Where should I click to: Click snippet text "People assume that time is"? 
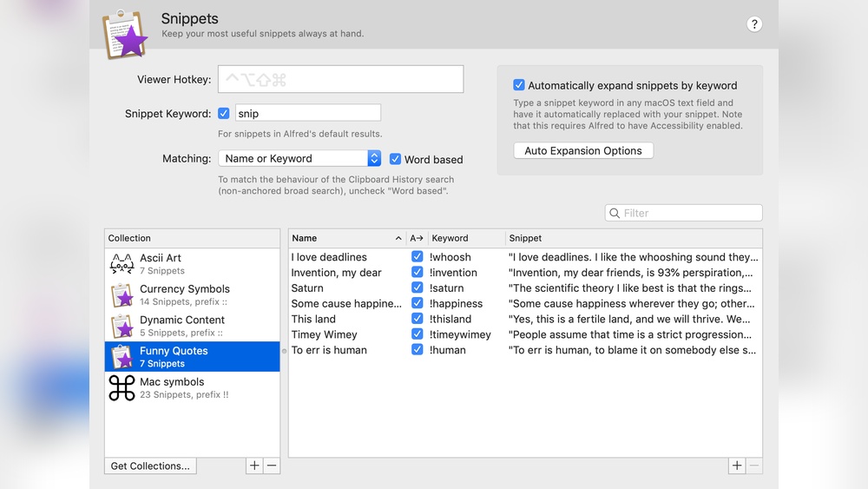(630, 334)
